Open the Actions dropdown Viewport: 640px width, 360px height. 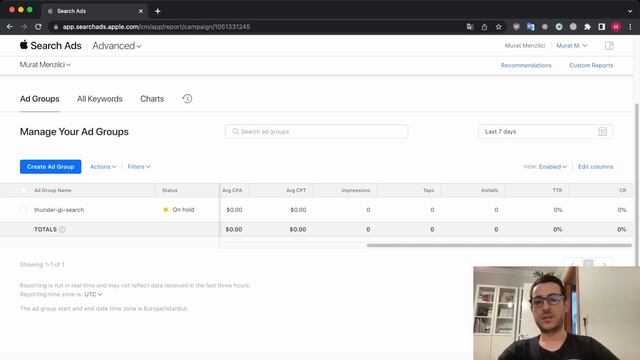coord(103,167)
